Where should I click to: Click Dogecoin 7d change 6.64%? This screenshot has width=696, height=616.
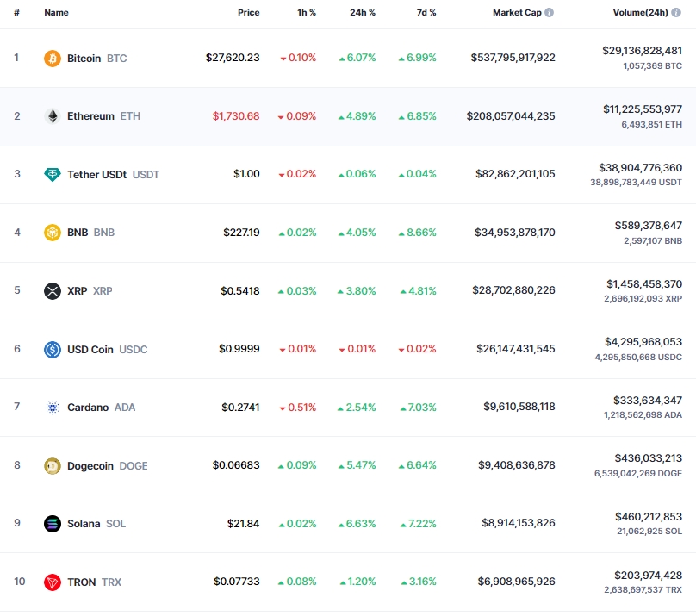tap(418, 465)
